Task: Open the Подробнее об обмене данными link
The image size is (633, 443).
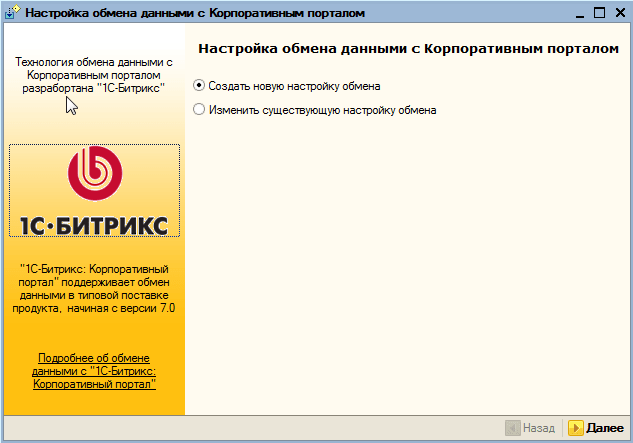Action: point(94,371)
